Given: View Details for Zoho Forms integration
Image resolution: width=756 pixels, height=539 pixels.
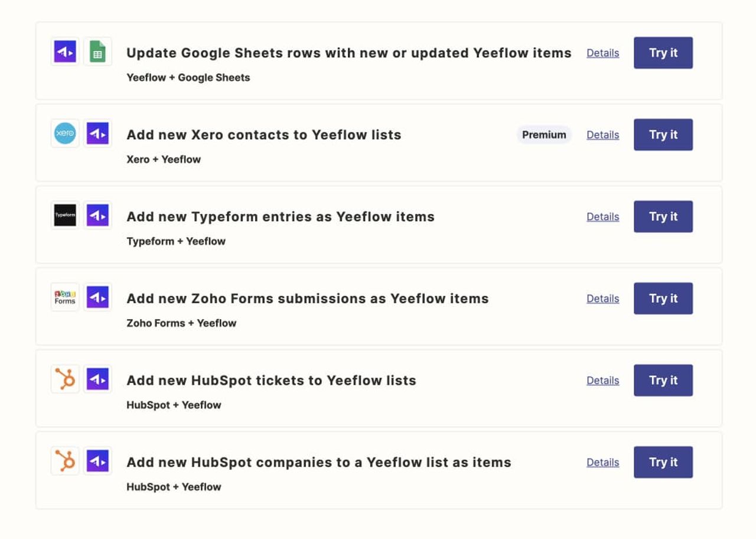Looking at the screenshot, I should pos(602,298).
